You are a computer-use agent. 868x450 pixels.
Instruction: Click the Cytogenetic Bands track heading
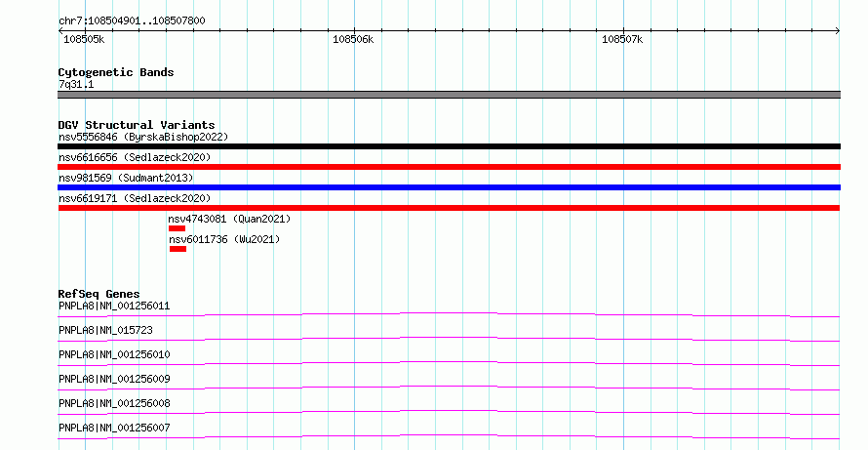[116, 72]
